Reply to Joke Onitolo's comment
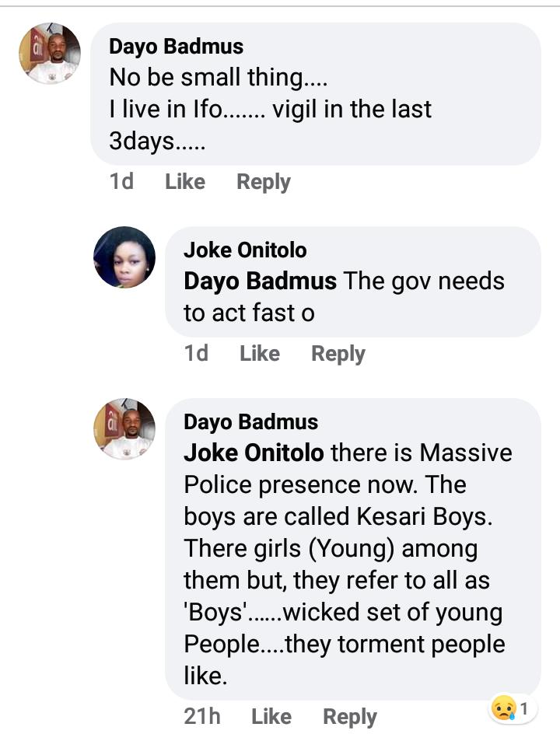 click(x=338, y=354)
